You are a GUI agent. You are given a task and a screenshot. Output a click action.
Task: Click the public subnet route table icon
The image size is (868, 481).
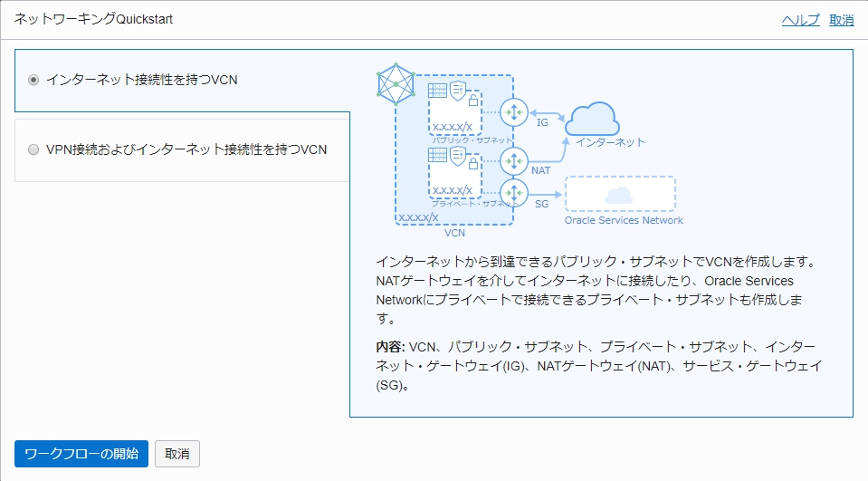click(439, 91)
